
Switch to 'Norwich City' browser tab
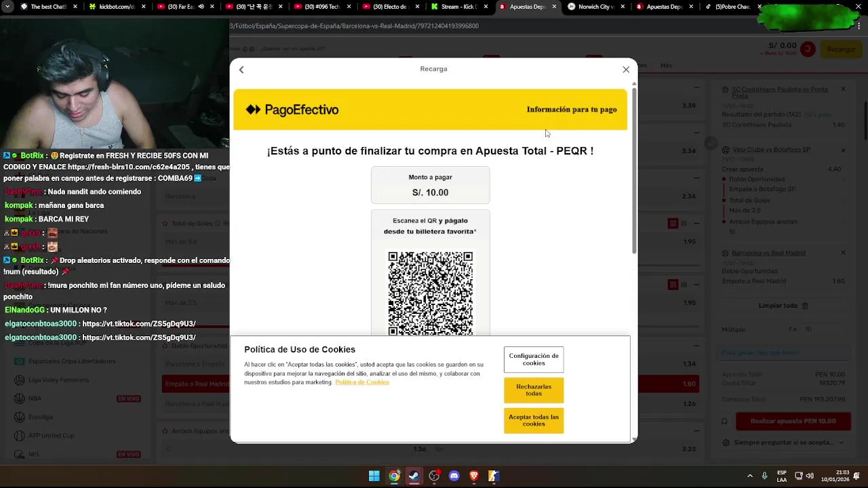(595, 7)
